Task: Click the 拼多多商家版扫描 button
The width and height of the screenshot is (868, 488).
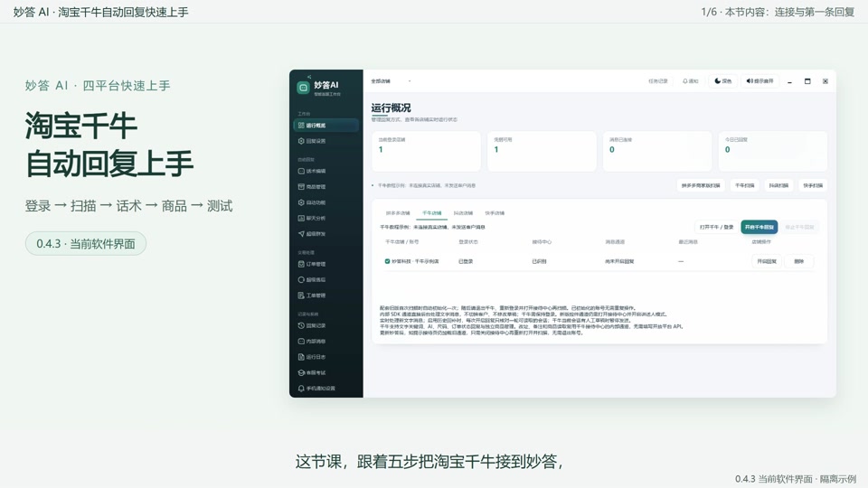Action: pyautogui.click(x=701, y=185)
